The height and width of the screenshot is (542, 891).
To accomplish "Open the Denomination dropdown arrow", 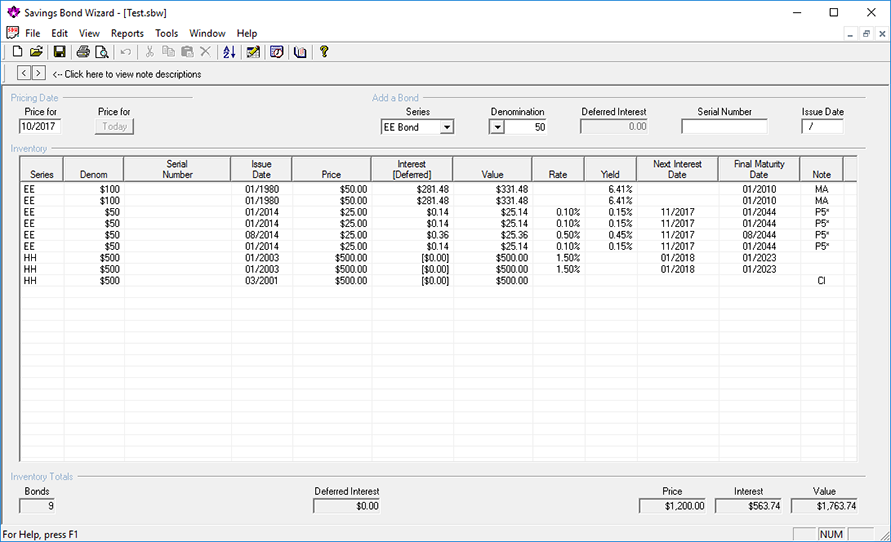I will 497,127.
